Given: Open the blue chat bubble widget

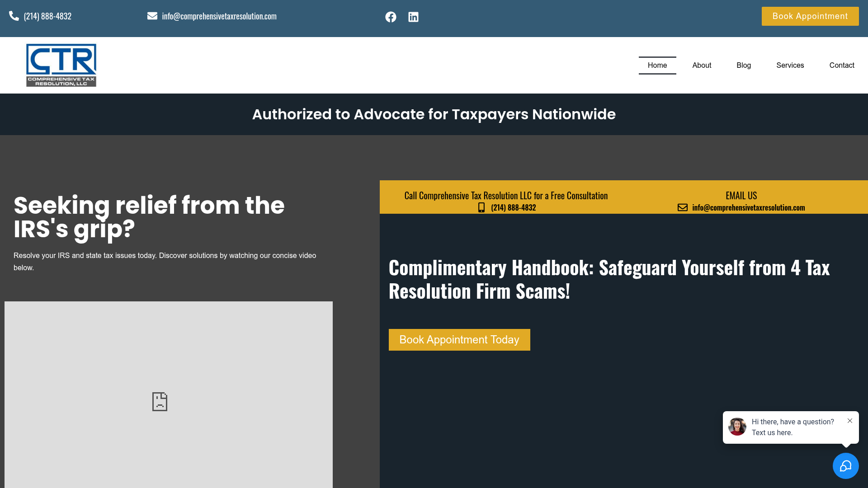Looking at the screenshot, I should coord(845,466).
